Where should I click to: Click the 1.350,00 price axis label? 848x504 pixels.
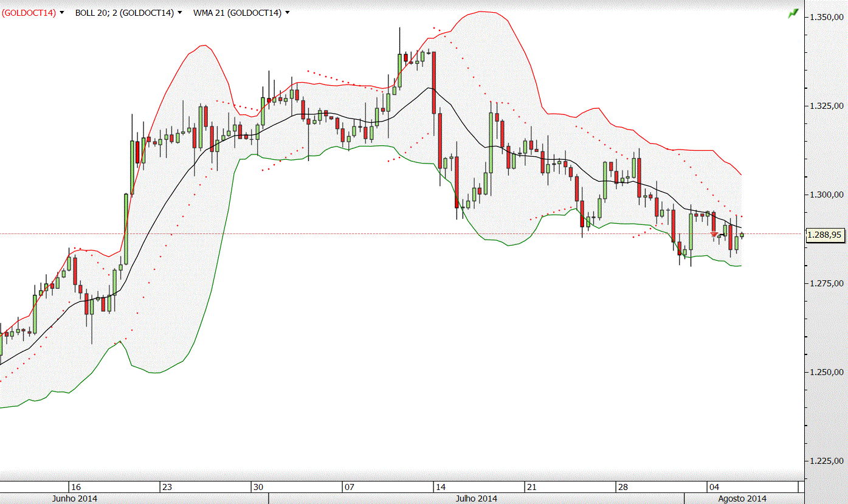[826, 18]
